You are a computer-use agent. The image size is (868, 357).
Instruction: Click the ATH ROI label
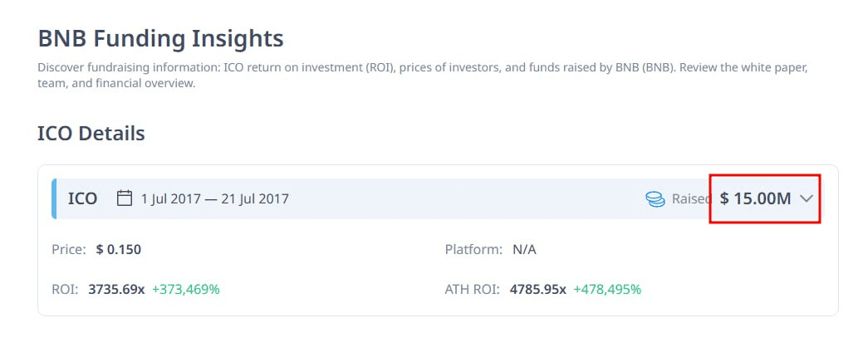(472, 290)
